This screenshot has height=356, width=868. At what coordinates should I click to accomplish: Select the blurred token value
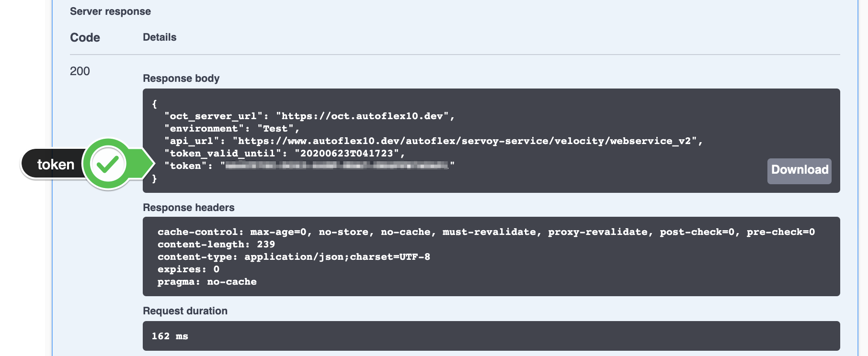pyautogui.click(x=337, y=166)
